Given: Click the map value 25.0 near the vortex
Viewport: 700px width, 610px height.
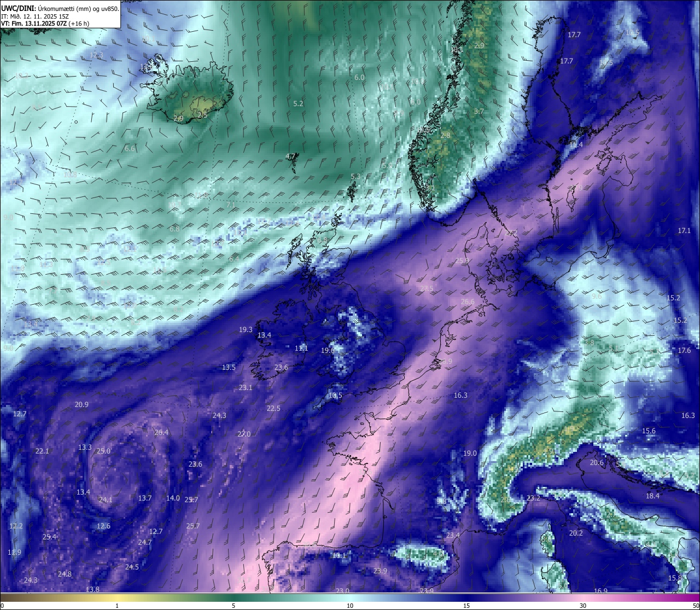Looking at the screenshot, I should click(103, 451).
